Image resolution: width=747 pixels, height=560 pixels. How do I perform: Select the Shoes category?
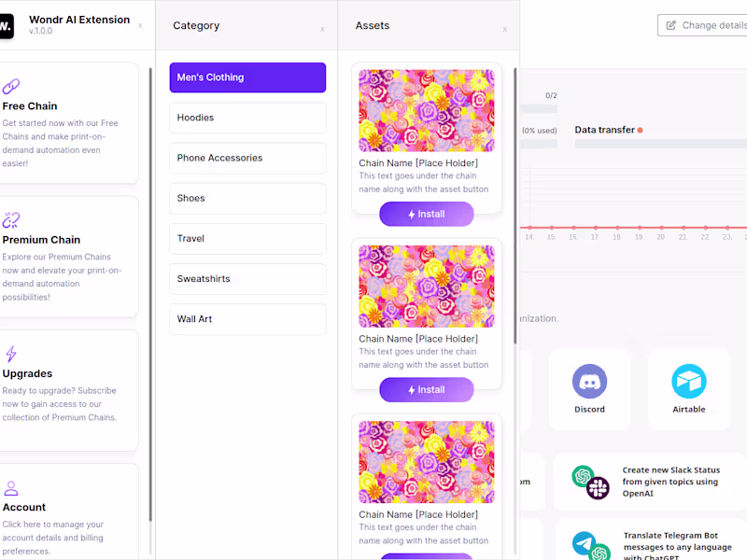coord(247,198)
